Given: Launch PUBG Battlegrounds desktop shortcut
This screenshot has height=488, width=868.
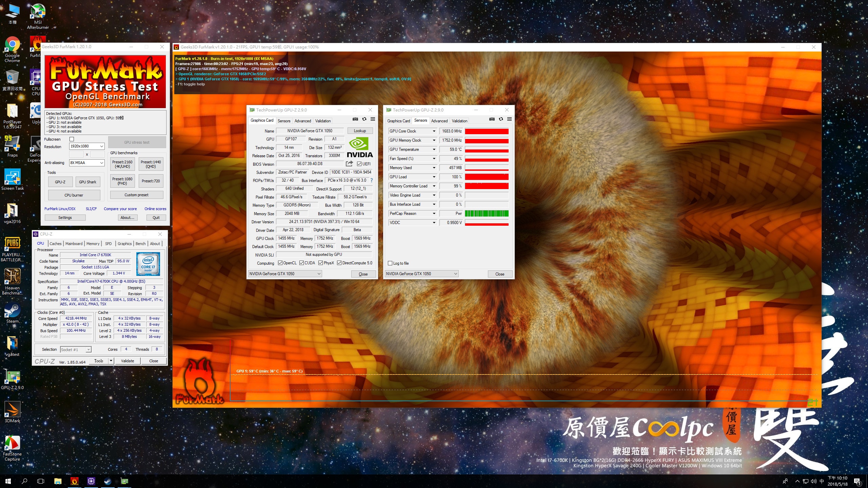Looking at the screenshot, I should click(13, 249).
